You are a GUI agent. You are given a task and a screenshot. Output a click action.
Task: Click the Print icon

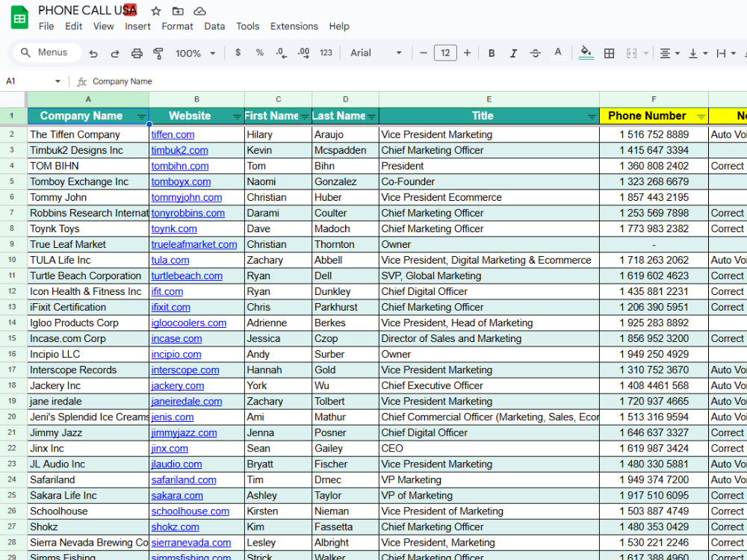pyautogui.click(x=137, y=53)
